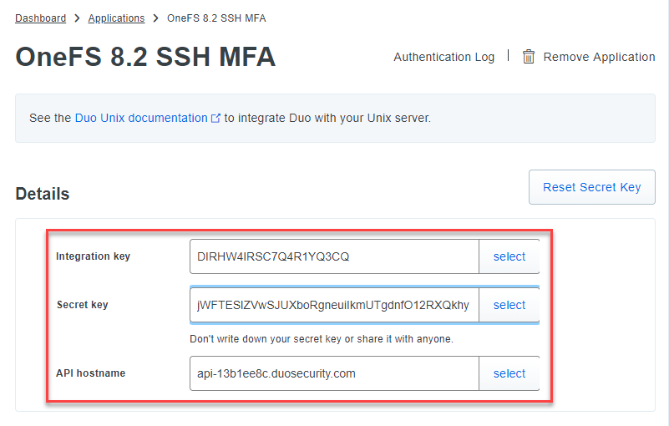Click inside the API hostname field
Image resolution: width=669 pixels, height=426 pixels.
point(334,374)
